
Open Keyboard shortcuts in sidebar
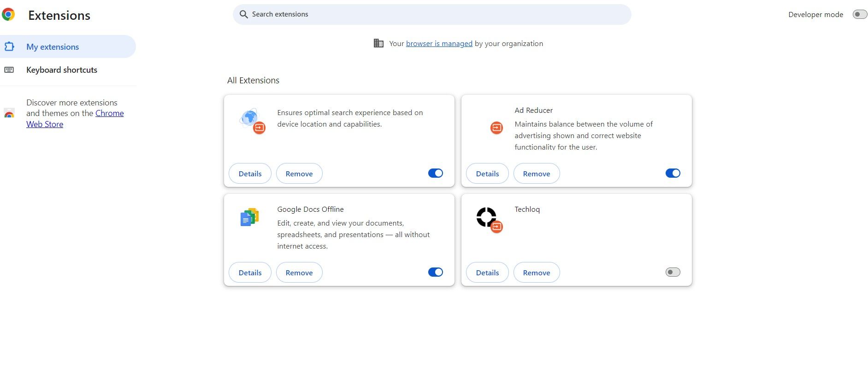[62, 70]
